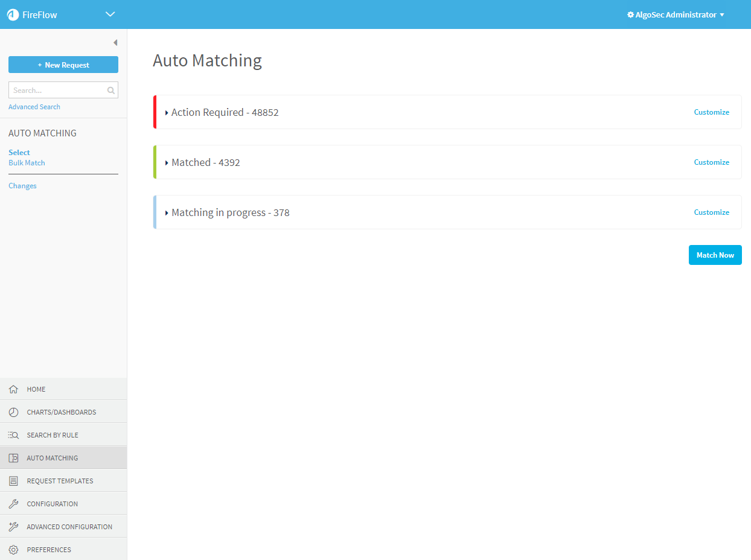Click the Search by Rule icon

coord(13,435)
